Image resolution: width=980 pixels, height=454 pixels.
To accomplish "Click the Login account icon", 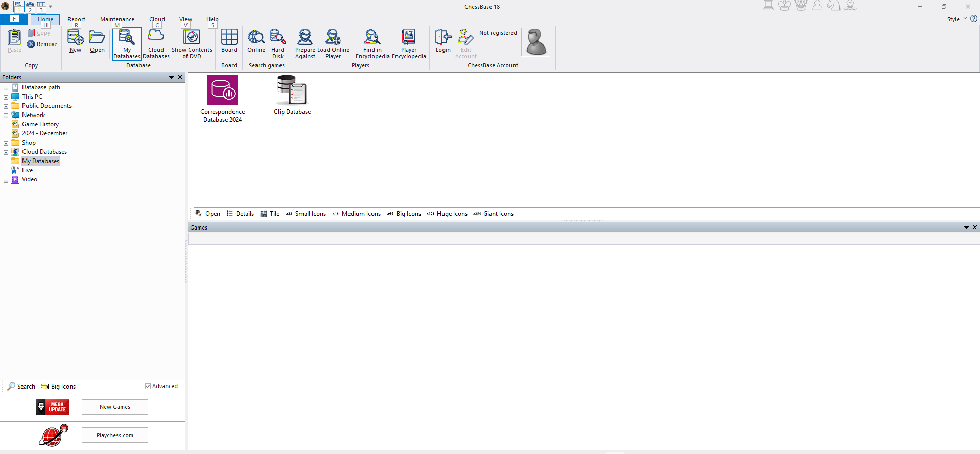I will coord(443,41).
